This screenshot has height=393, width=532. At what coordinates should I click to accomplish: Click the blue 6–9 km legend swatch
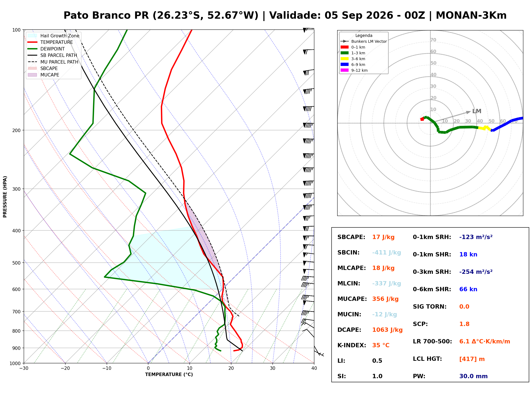pyautogui.click(x=344, y=64)
